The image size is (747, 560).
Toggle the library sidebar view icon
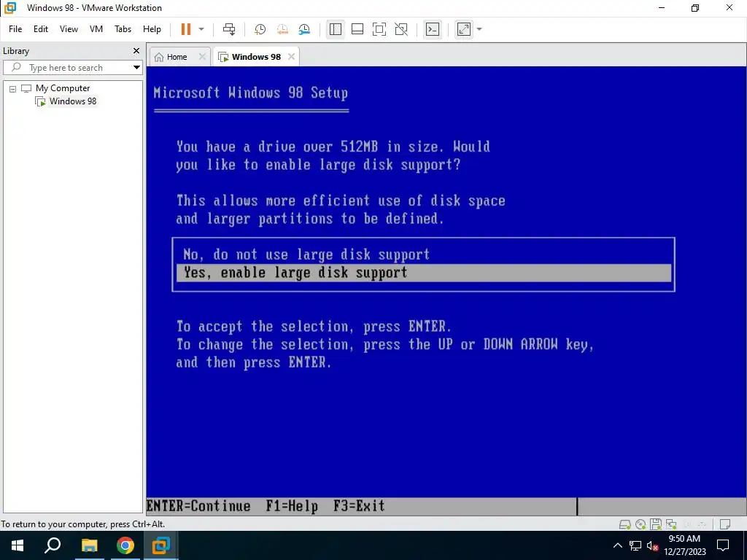pyautogui.click(x=336, y=29)
